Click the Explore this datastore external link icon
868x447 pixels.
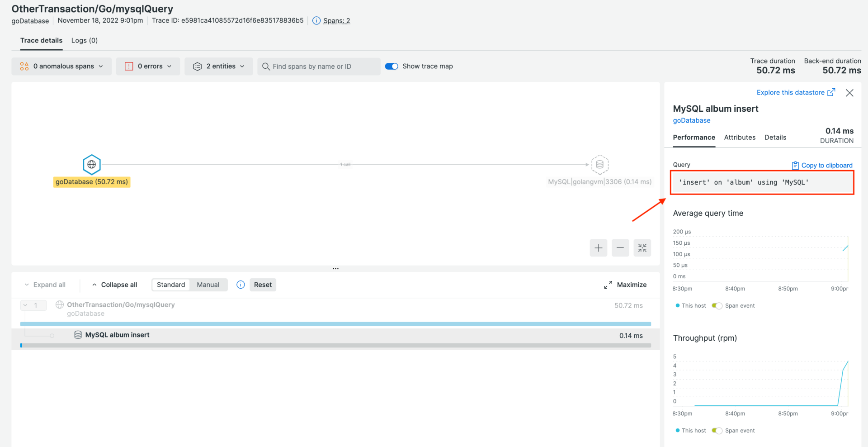[831, 92]
